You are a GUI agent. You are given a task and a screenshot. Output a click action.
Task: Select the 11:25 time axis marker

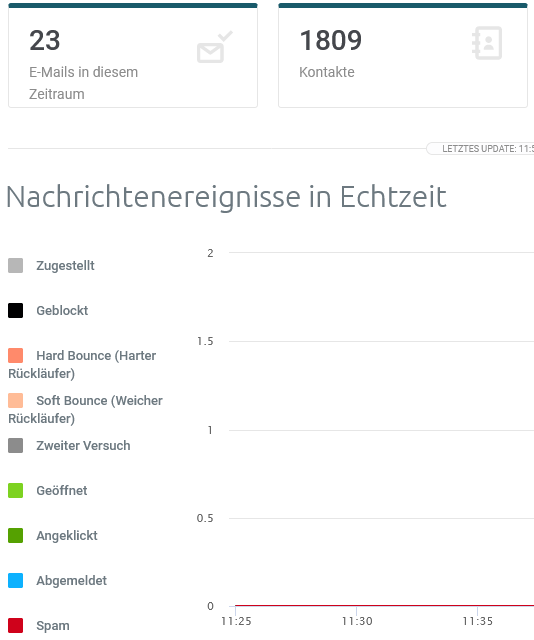tap(236, 621)
